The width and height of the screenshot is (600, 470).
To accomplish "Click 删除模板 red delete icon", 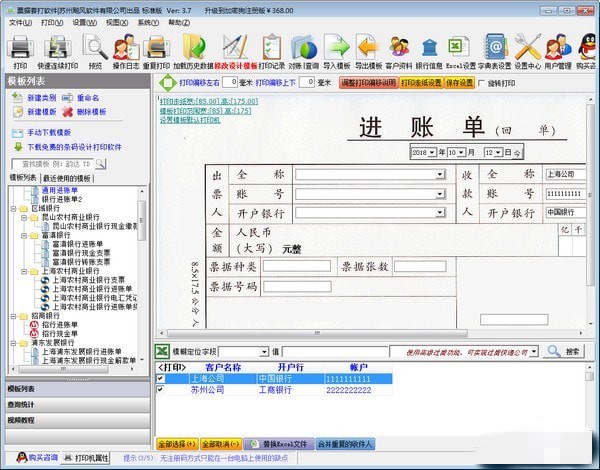I will tap(67, 112).
